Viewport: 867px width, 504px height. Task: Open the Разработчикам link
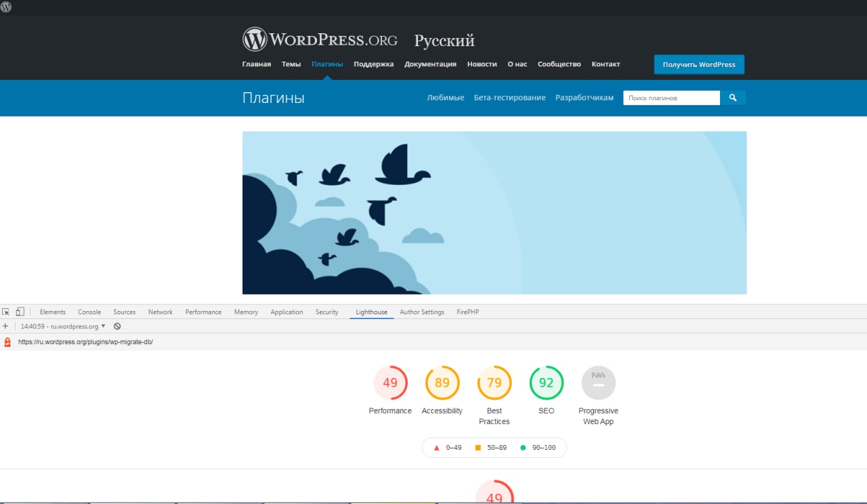(x=585, y=98)
